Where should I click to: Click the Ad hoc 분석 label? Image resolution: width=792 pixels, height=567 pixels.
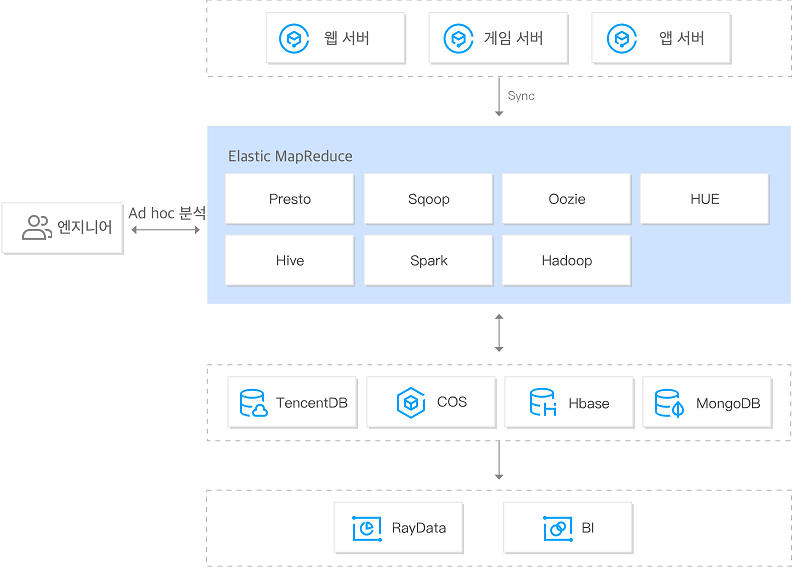(167, 213)
